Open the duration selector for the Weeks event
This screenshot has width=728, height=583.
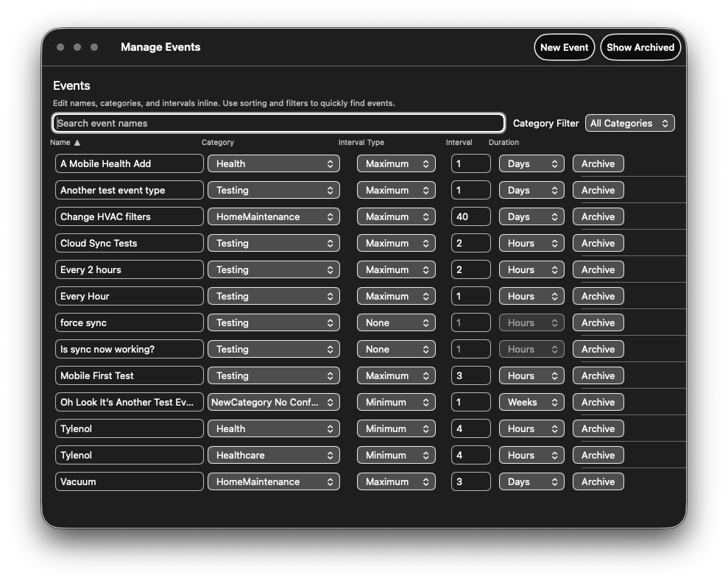[531, 402]
